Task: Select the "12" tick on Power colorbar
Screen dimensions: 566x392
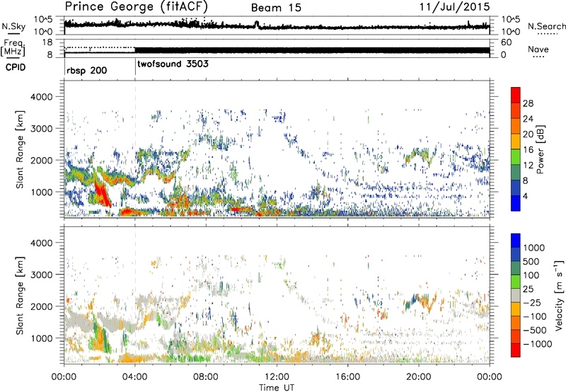Action: point(528,166)
